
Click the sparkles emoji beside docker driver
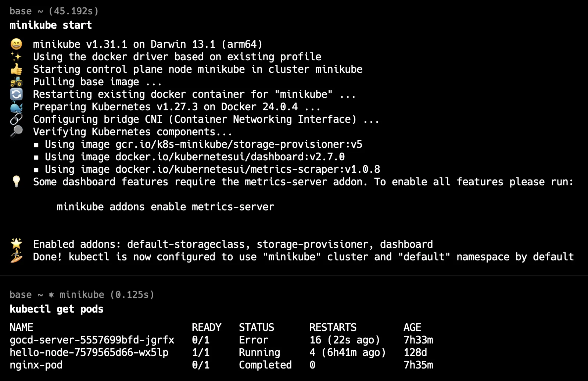pos(16,57)
